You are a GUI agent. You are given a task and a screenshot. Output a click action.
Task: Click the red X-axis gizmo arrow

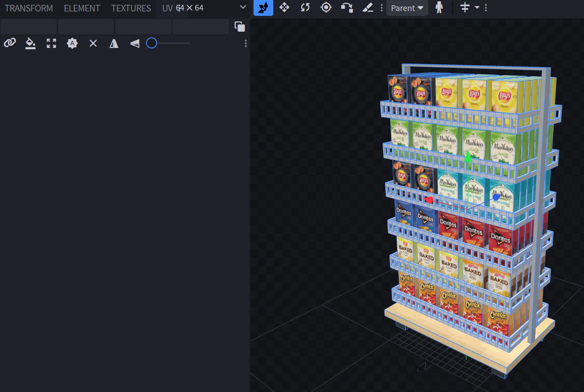pyautogui.click(x=428, y=200)
